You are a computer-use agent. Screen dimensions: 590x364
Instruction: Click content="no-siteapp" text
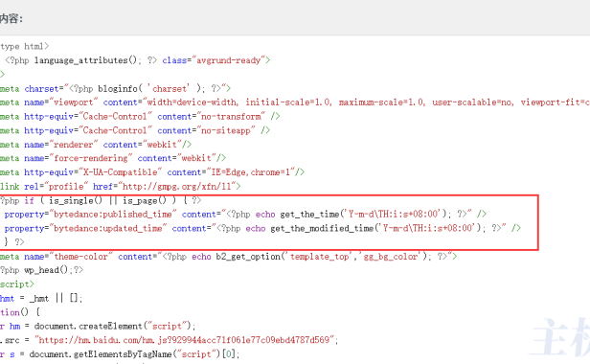point(207,130)
